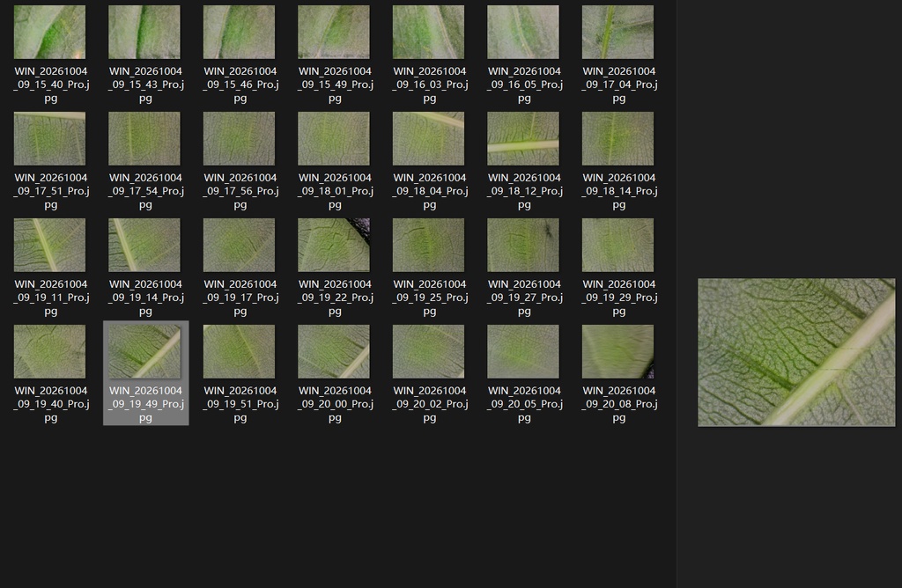Select thumbnail WIN_20261004_09_16_03_Pro.jpg
The image size is (902, 588).
pyautogui.click(x=429, y=33)
